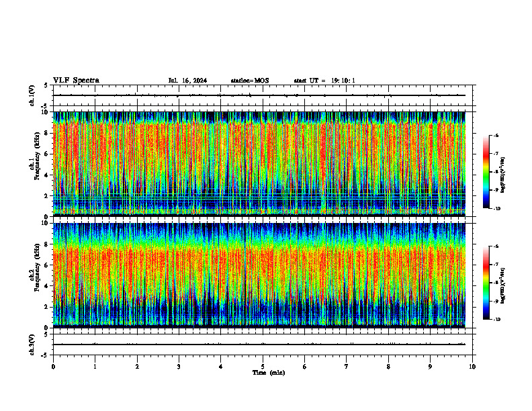Click the log(PSD) unit label beside ch.2 color bar
Image resolution: width=532 pixels, height=411 pixels.
[x=503, y=285]
